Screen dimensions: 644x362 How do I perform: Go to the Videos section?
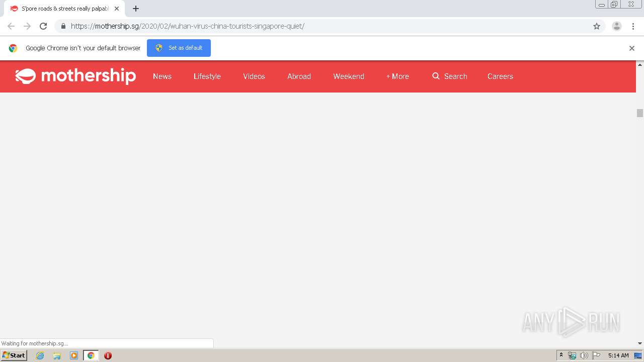(x=254, y=76)
